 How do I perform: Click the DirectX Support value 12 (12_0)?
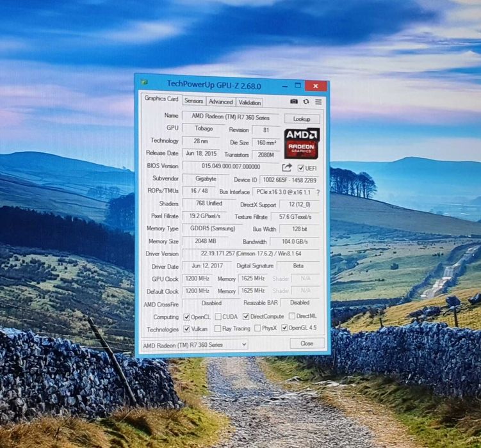299,204
